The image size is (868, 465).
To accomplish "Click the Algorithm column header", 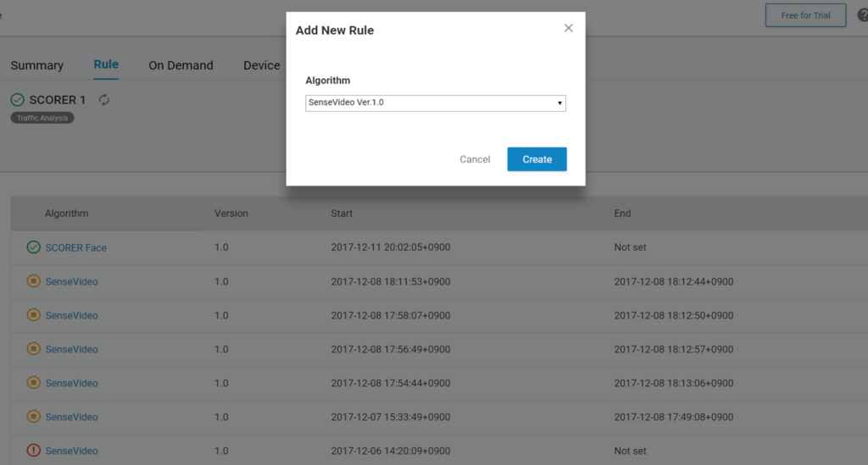I will coord(66,213).
